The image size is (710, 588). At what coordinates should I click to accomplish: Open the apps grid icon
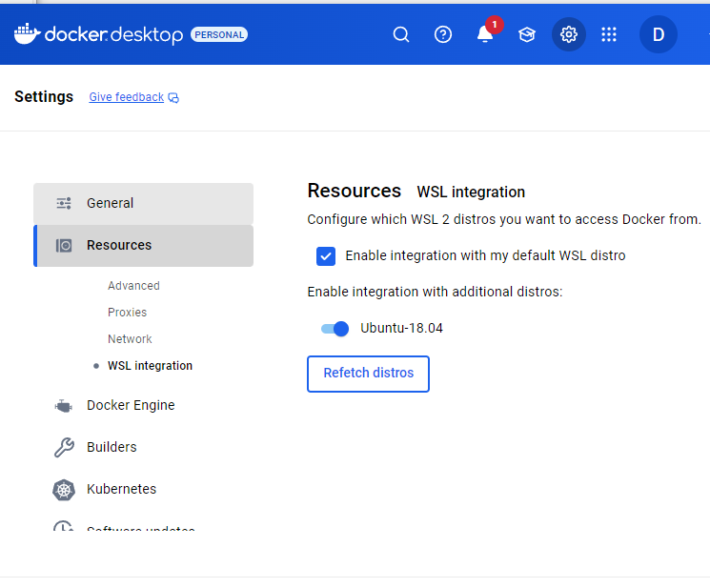(x=609, y=34)
